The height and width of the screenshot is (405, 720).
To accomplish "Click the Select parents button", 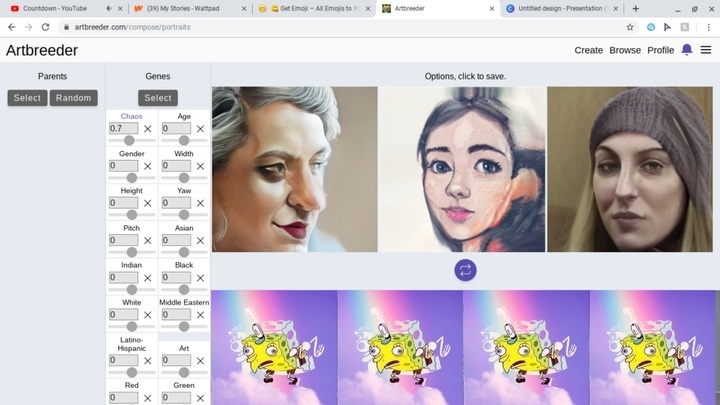I will (27, 97).
